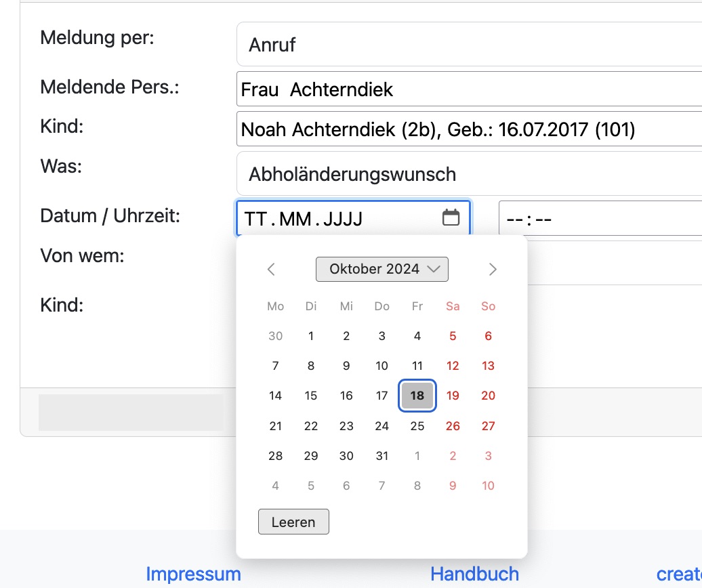Select Sunday October 27 in the calendar

[x=488, y=426]
